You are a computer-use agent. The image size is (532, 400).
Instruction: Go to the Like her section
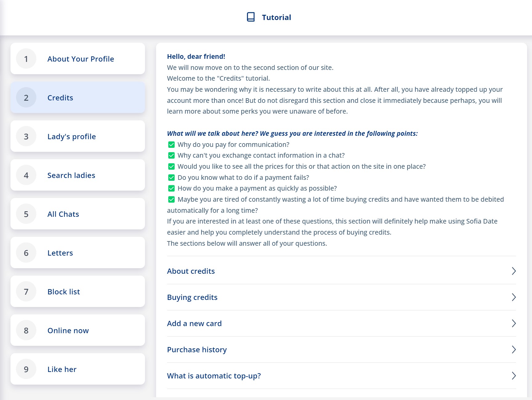pyautogui.click(x=78, y=369)
